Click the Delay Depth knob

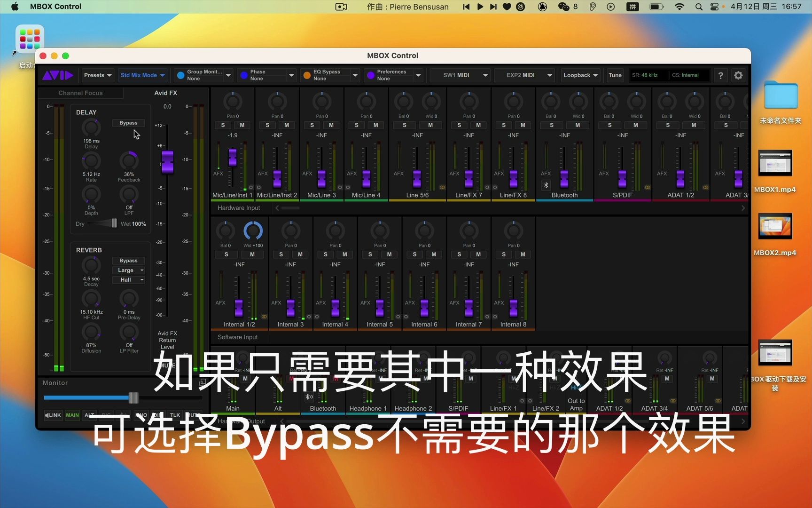click(91, 194)
